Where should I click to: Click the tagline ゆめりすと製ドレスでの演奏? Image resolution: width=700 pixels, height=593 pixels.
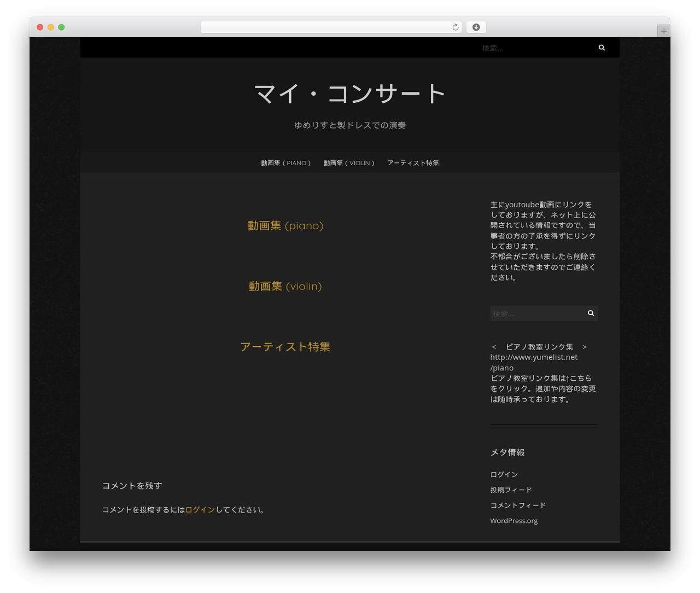[350, 125]
